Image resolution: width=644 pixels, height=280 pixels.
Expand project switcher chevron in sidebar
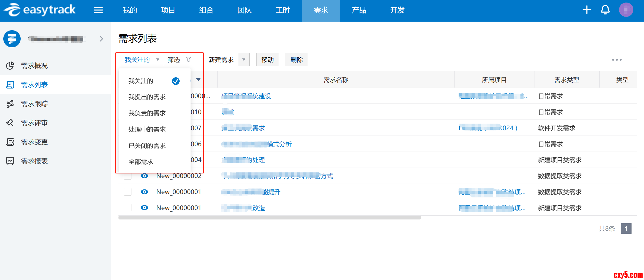[101, 39]
